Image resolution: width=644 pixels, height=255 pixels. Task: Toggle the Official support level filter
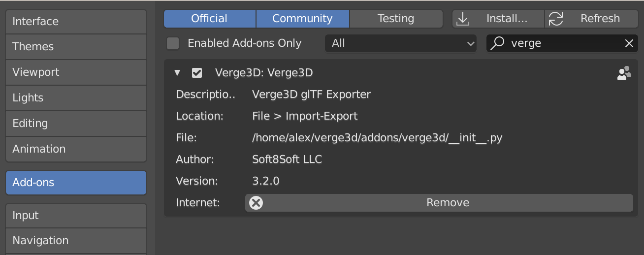coord(210,19)
